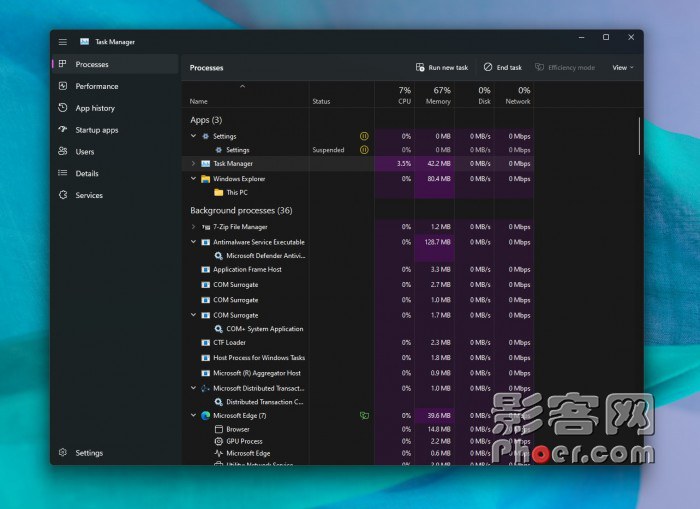Click the 128.7 MB memory value

pos(438,242)
